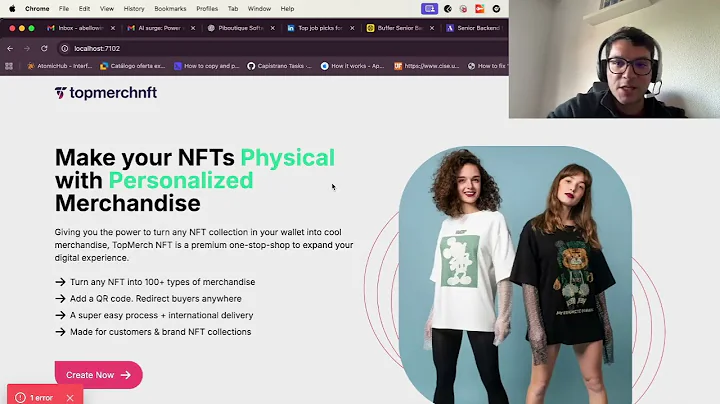Viewport: 720px width, 404px height.
Task: Click the green word 'Personalized' in heading
Action: pyautogui.click(x=180, y=180)
